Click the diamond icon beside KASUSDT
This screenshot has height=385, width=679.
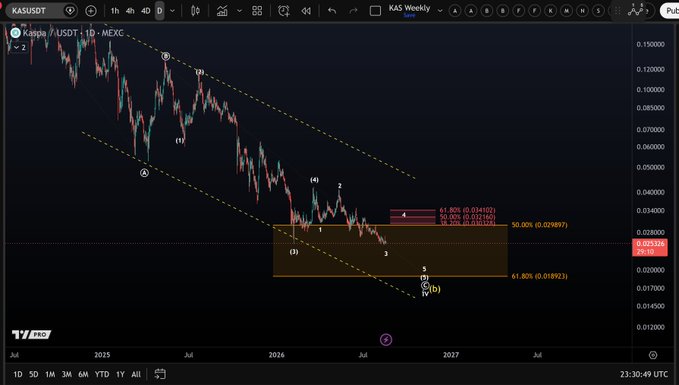[70, 11]
